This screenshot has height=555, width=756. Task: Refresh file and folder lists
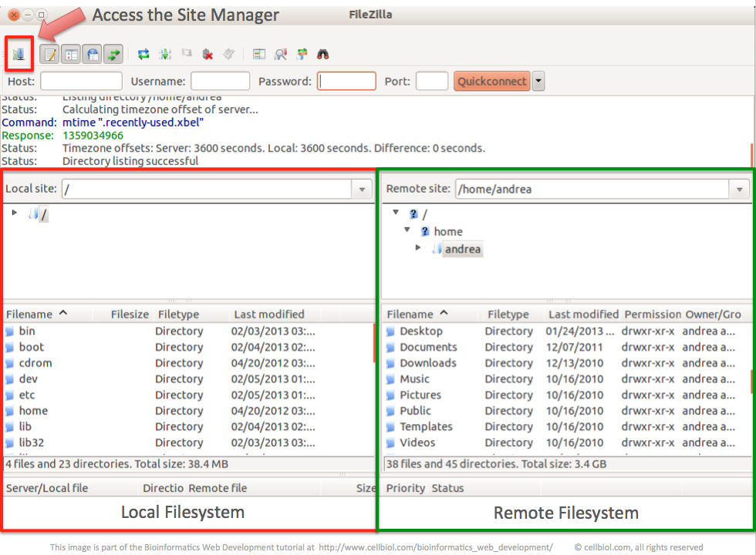click(x=143, y=54)
